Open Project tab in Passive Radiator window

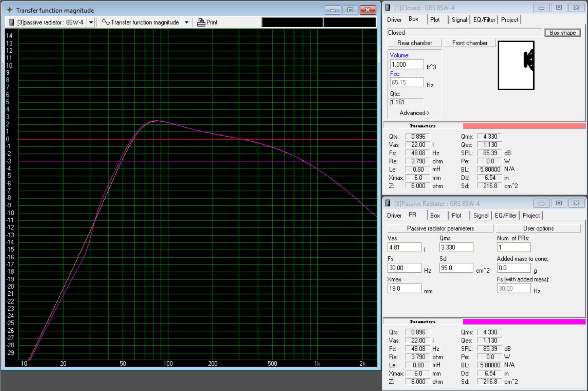[x=531, y=215]
